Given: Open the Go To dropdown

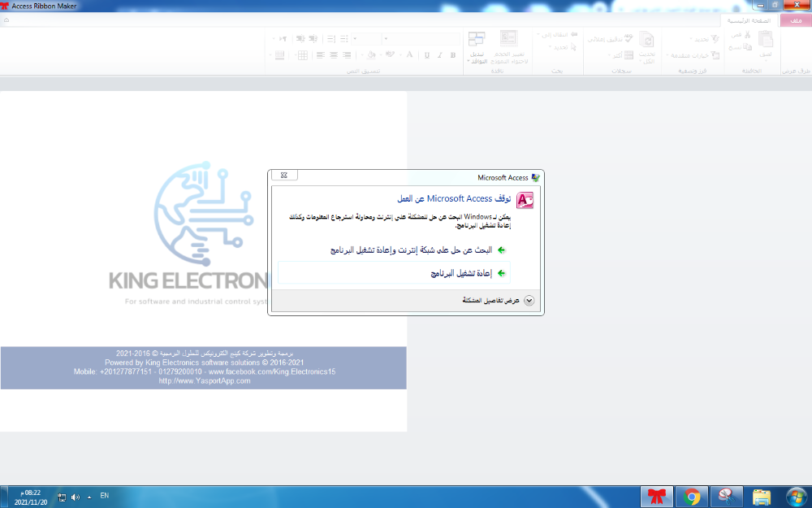Looking at the screenshot, I should (557, 34).
